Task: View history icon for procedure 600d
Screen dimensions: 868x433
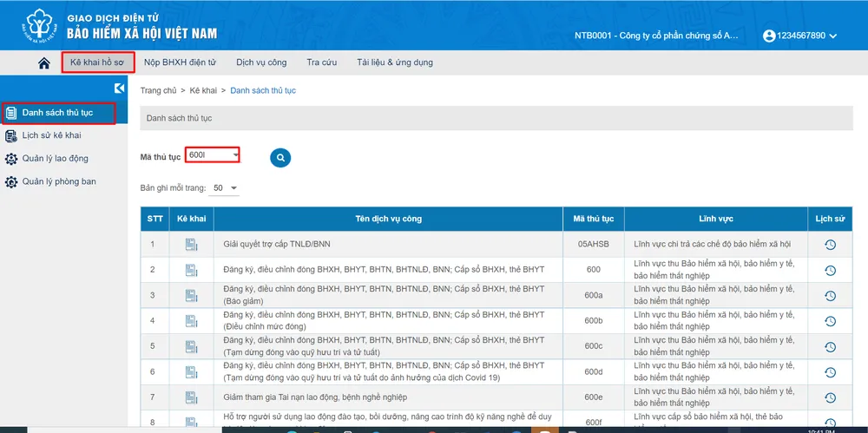Action: [830, 372]
